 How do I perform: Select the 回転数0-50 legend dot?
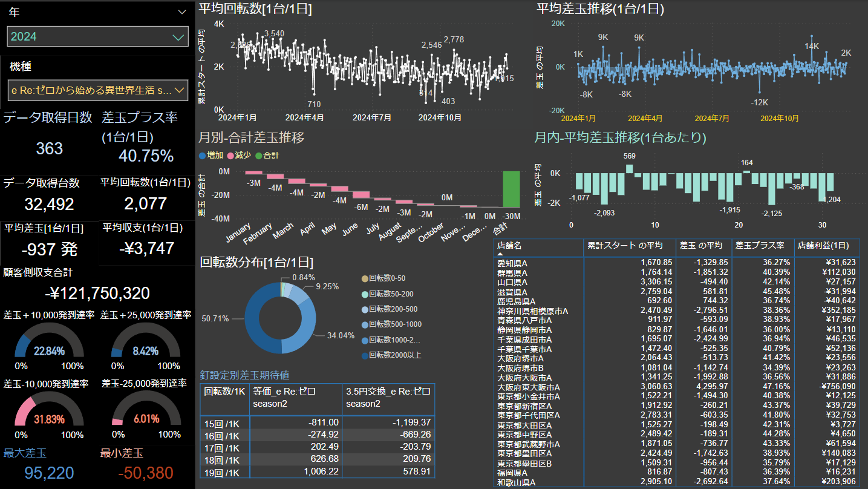[x=364, y=278]
